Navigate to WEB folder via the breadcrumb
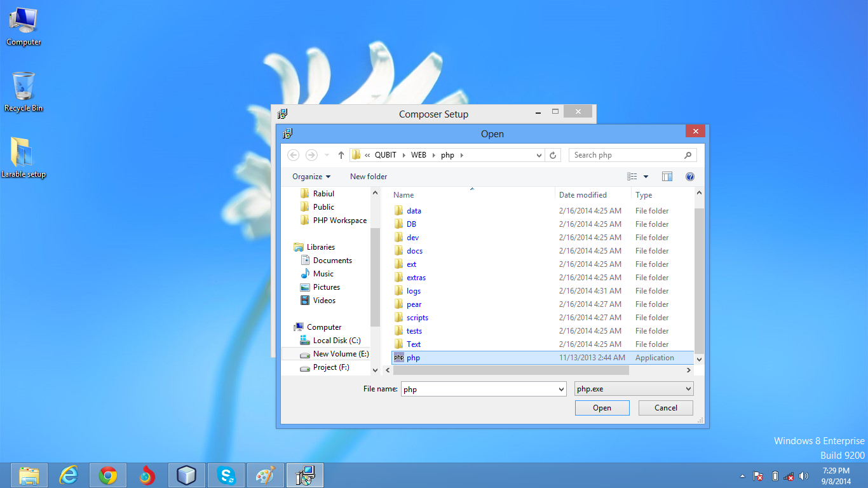 point(419,154)
